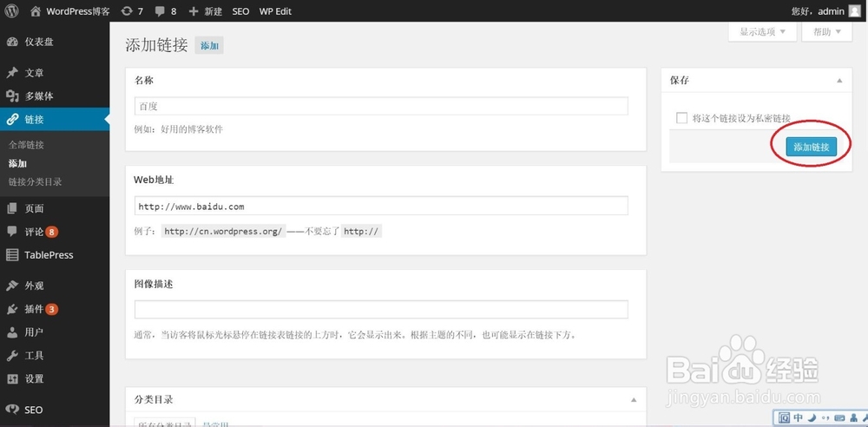
Task: Click the soft keyboard icon in IME bar
Action: tap(839, 417)
